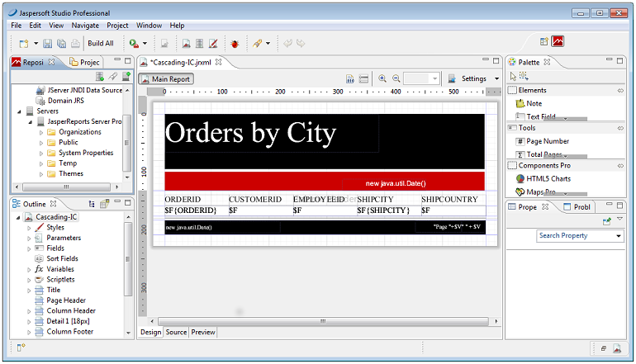Open the Search Property dropdown arrow
636x364 pixels.
(x=619, y=235)
